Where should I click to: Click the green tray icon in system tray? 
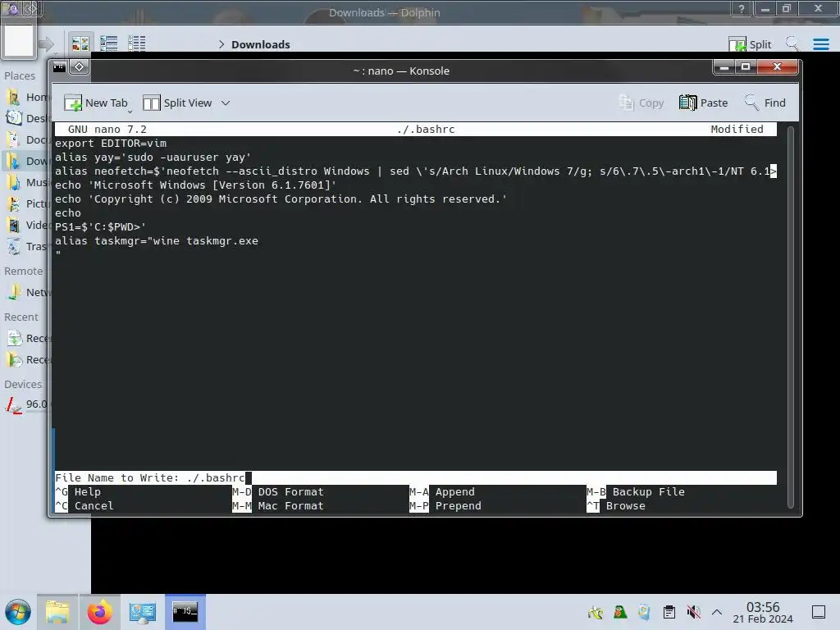pyautogui.click(x=620, y=612)
